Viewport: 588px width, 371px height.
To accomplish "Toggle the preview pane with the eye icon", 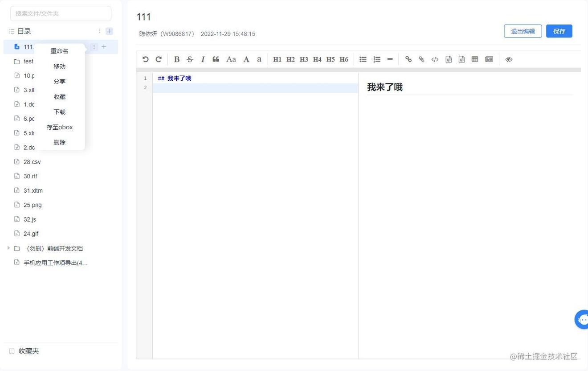I will [x=509, y=59].
